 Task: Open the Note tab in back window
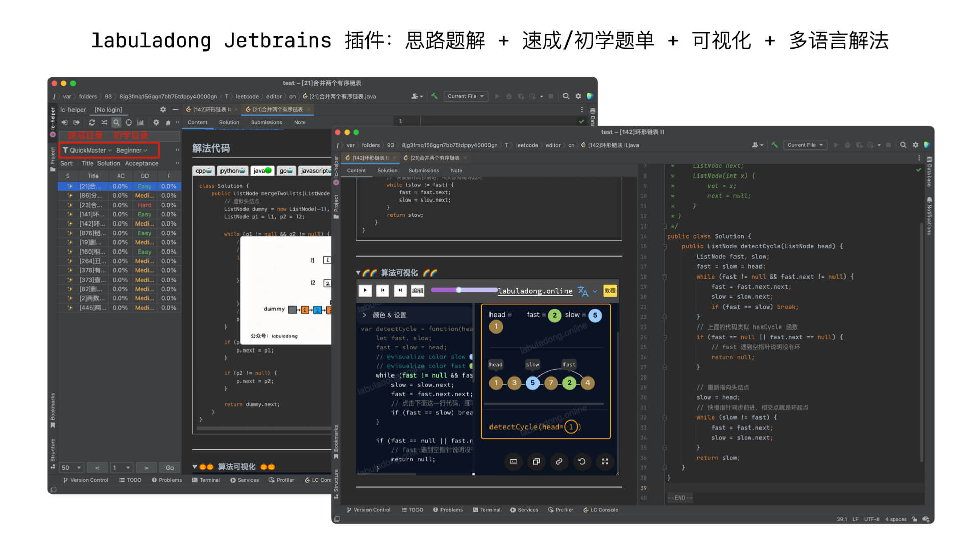click(x=300, y=122)
